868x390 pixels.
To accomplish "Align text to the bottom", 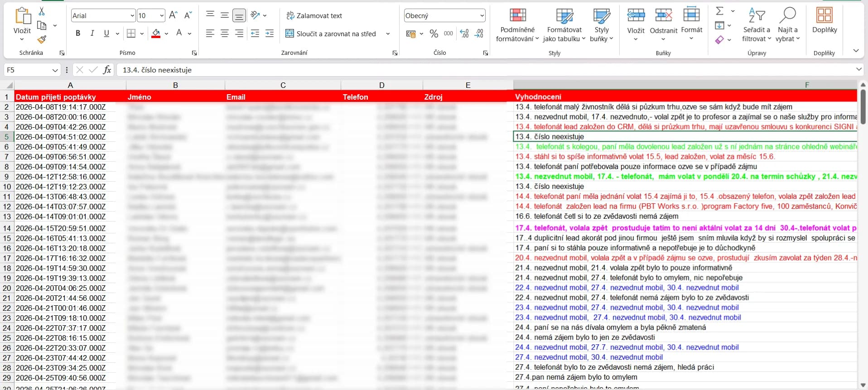I will click(x=239, y=15).
